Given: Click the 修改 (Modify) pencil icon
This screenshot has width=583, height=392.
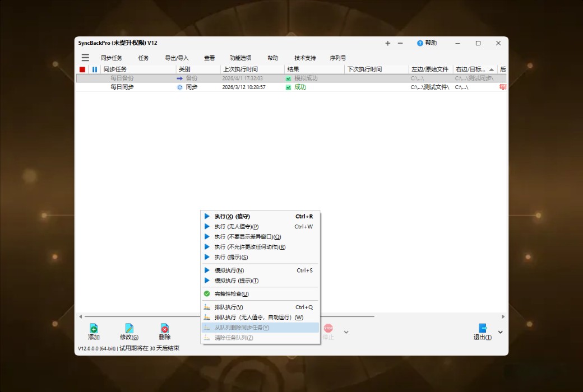Looking at the screenshot, I should pos(128,329).
